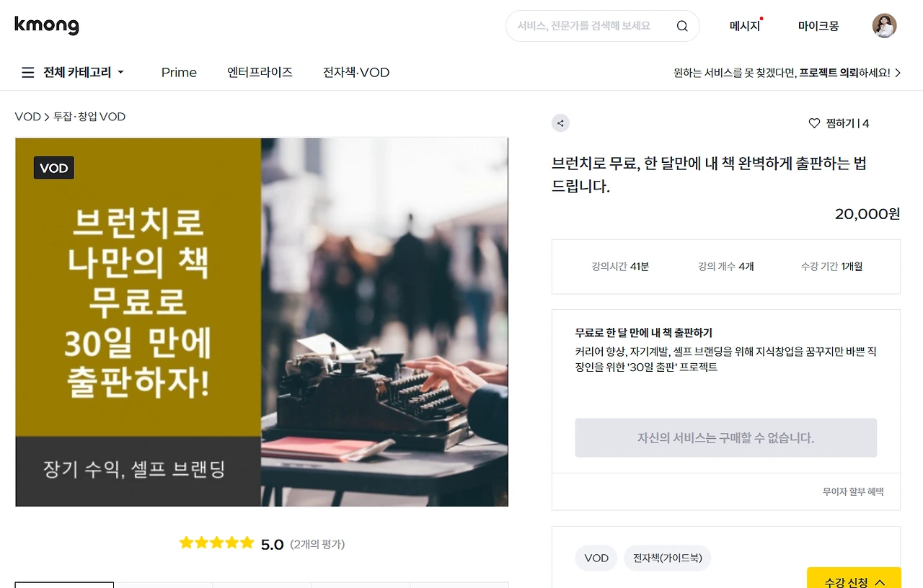
Task: Click the share icon
Action: click(560, 123)
